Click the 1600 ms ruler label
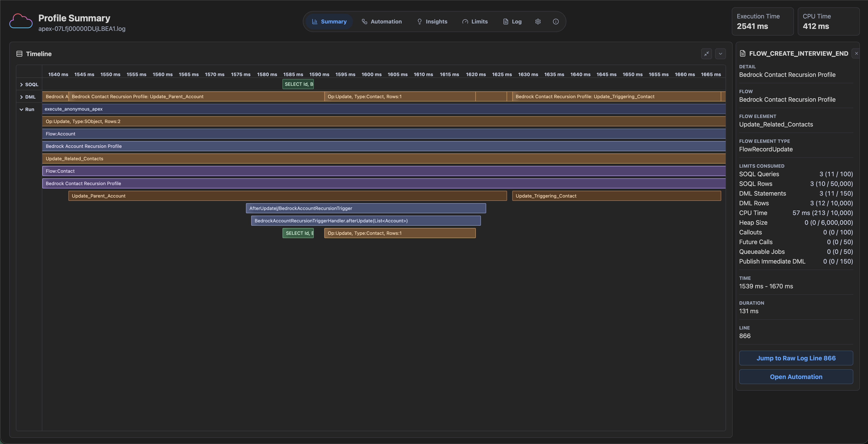868x444 pixels. pos(371,75)
